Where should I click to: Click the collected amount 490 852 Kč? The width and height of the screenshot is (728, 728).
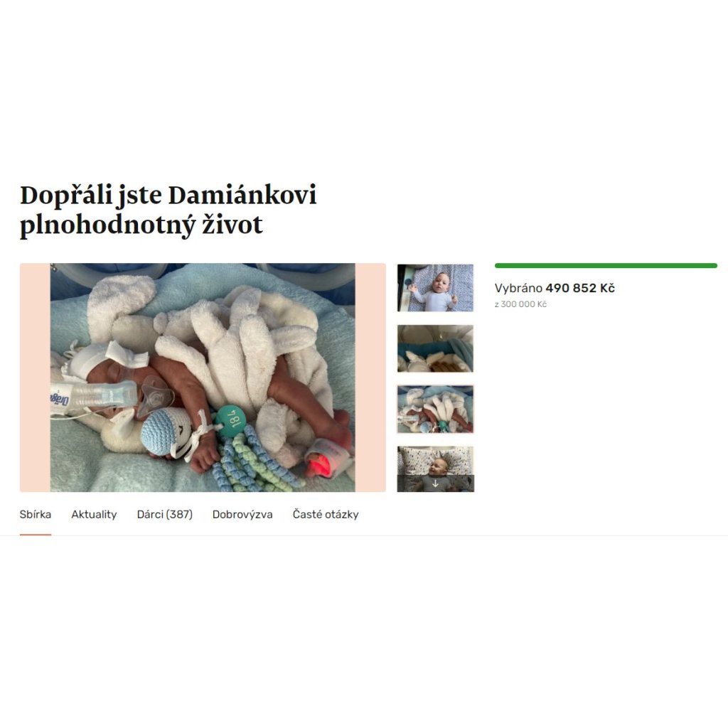[x=580, y=288]
